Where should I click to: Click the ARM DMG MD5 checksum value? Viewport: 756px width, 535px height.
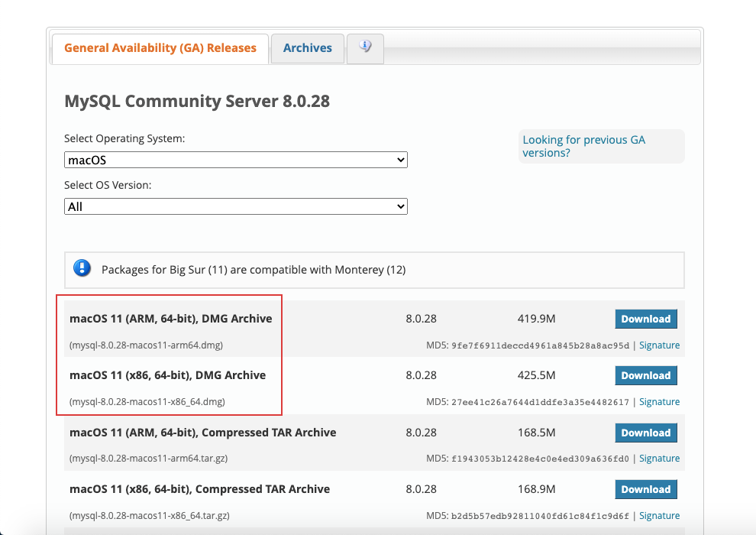click(x=541, y=345)
